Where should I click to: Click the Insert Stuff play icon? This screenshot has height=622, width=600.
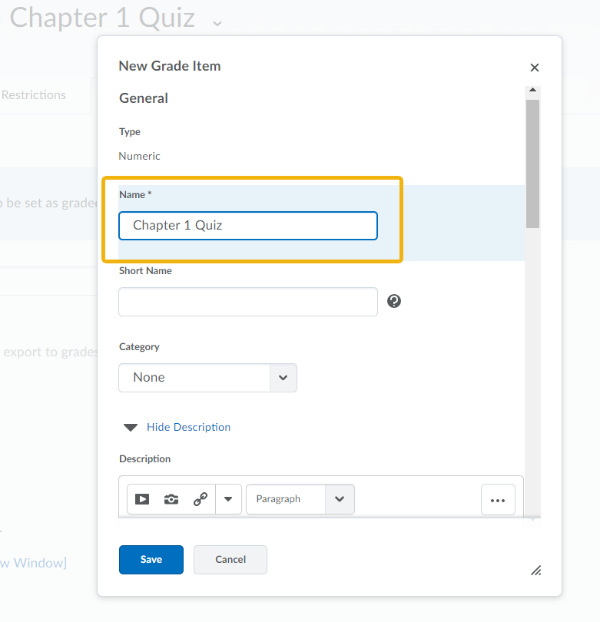click(x=142, y=500)
